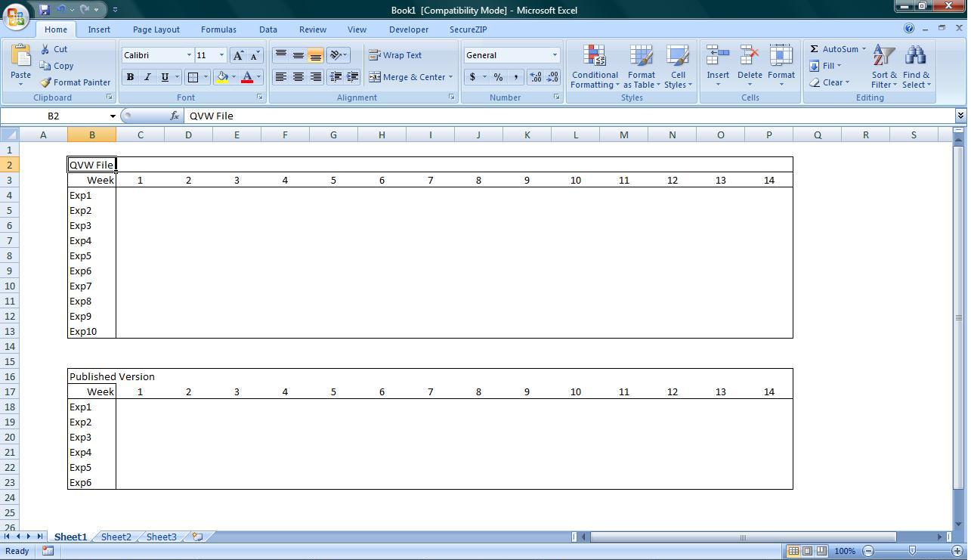
Task: Align text right
Action: (315, 77)
